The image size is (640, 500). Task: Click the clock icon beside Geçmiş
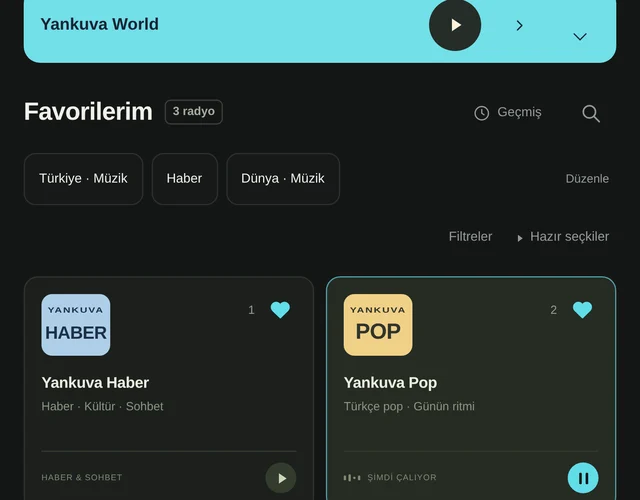(x=482, y=113)
